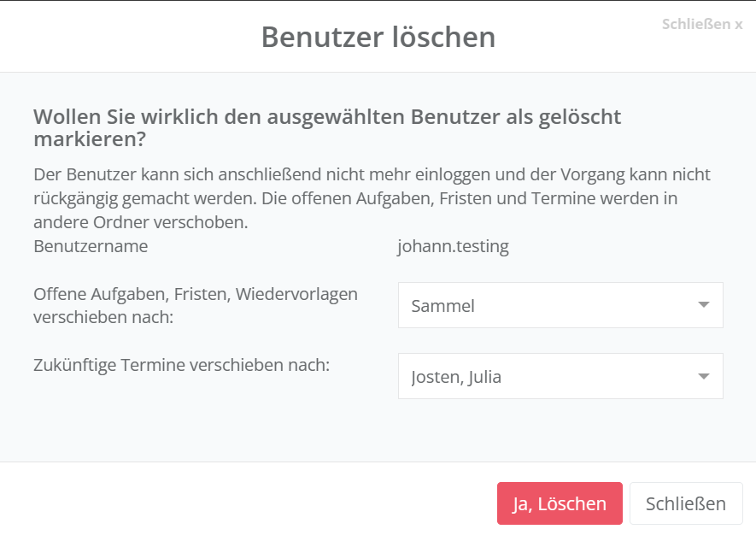Close the dialog via top-right "Schließen x"
The image size is (756, 541).
click(x=701, y=24)
